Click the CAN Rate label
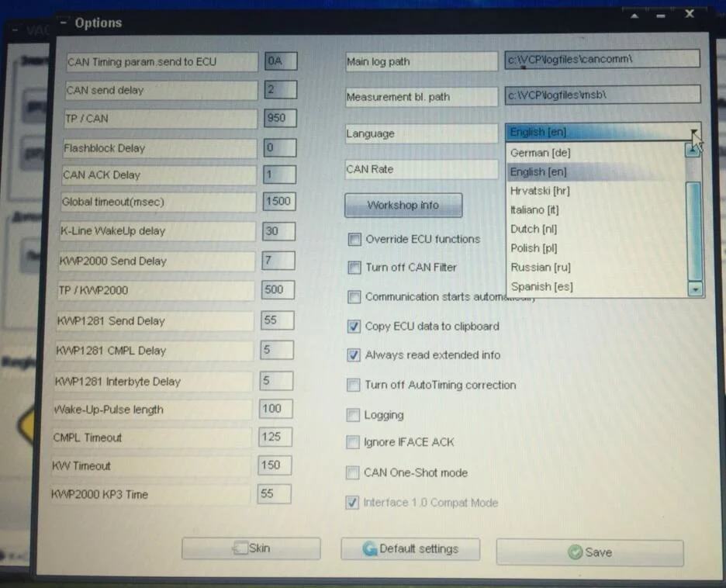Screen dimensions: 726x588 [x=369, y=169]
